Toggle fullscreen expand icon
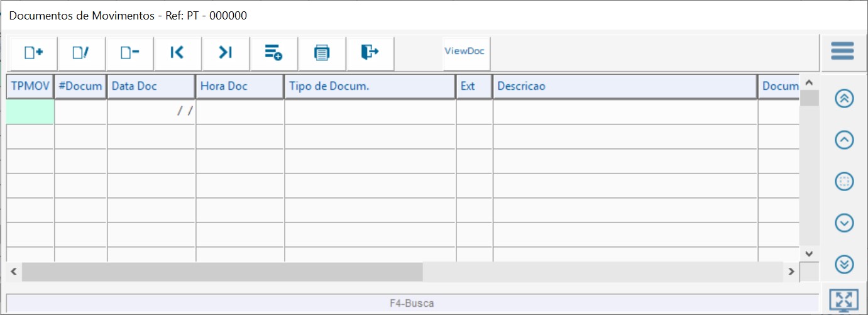Screen dimensions: 868x315 843,301
